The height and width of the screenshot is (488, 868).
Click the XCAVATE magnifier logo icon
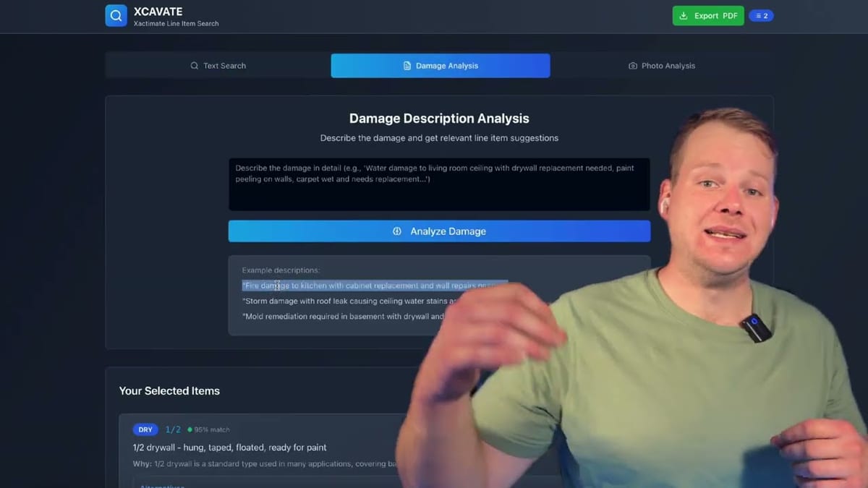click(x=116, y=15)
